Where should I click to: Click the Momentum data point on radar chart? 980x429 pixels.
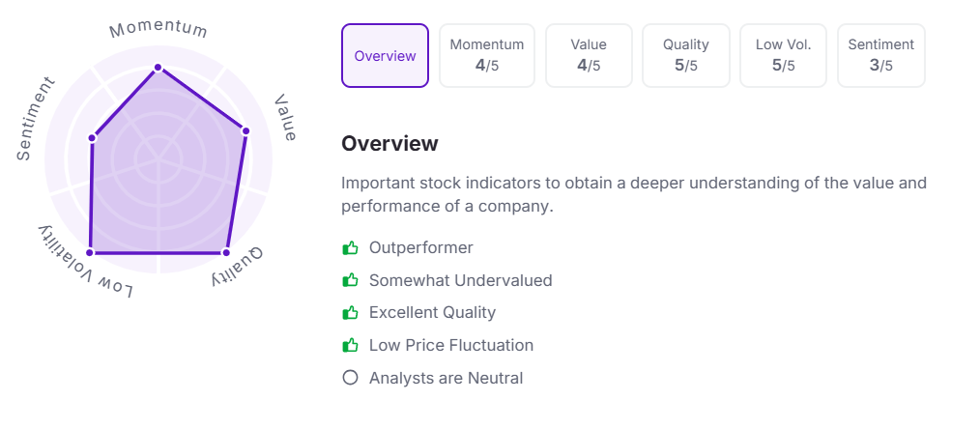pos(159,68)
